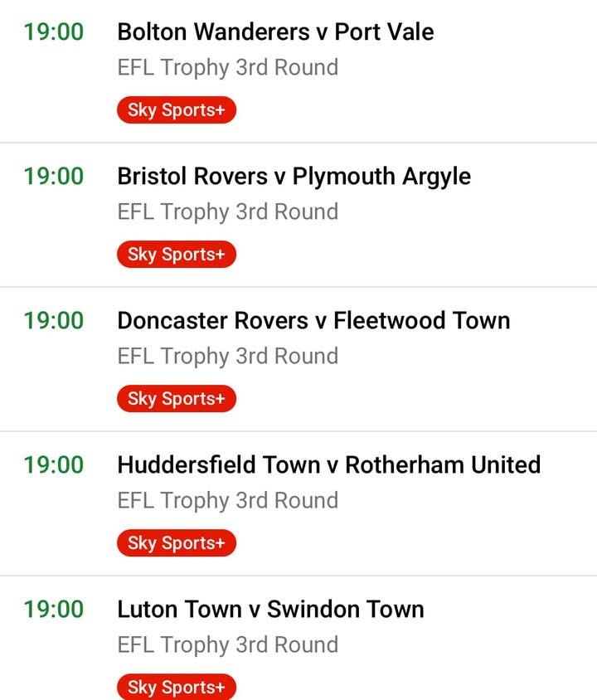Open the Bristol Rovers v Plymouth Argyle fixture
Screen dimensions: 597x700
[x=294, y=177]
